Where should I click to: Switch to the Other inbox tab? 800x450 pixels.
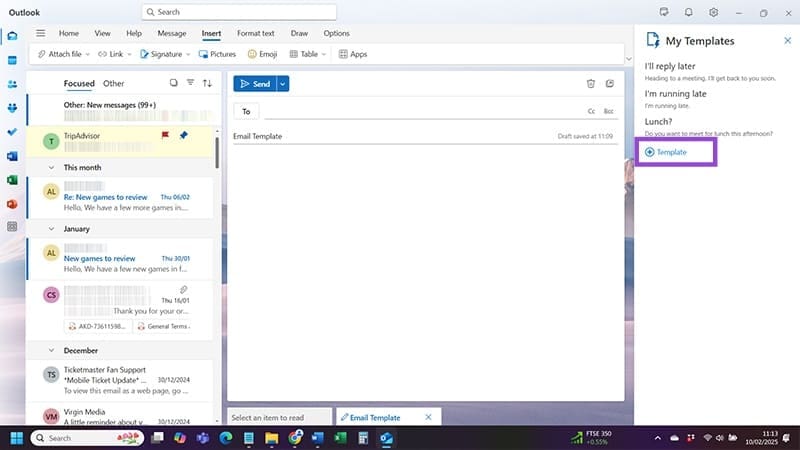[113, 83]
